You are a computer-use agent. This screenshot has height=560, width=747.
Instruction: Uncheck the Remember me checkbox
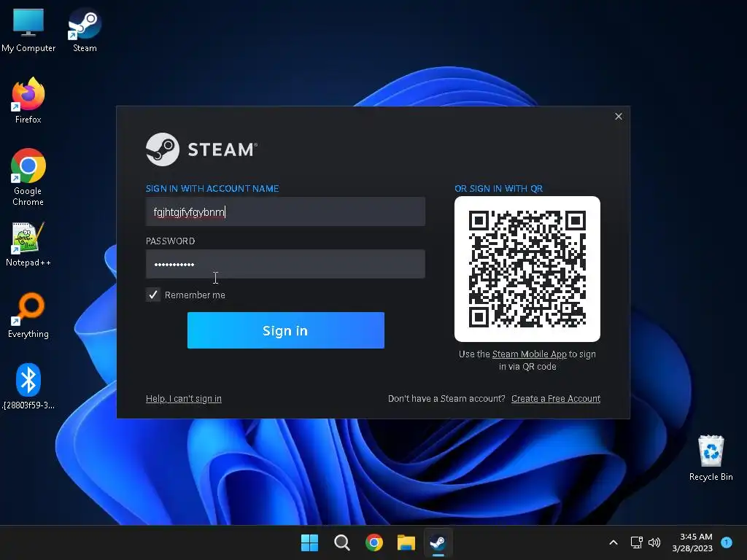coord(153,295)
